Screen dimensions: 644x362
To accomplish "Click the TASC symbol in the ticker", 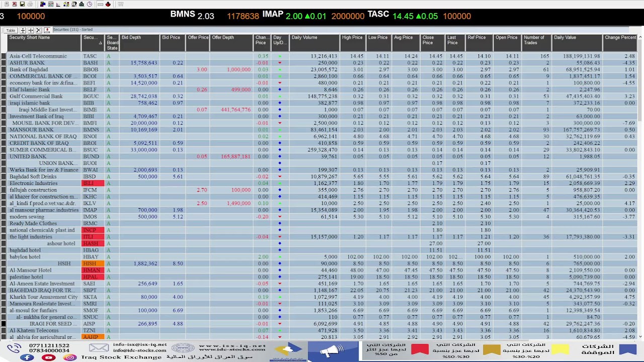I will pyautogui.click(x=378, y=15).
